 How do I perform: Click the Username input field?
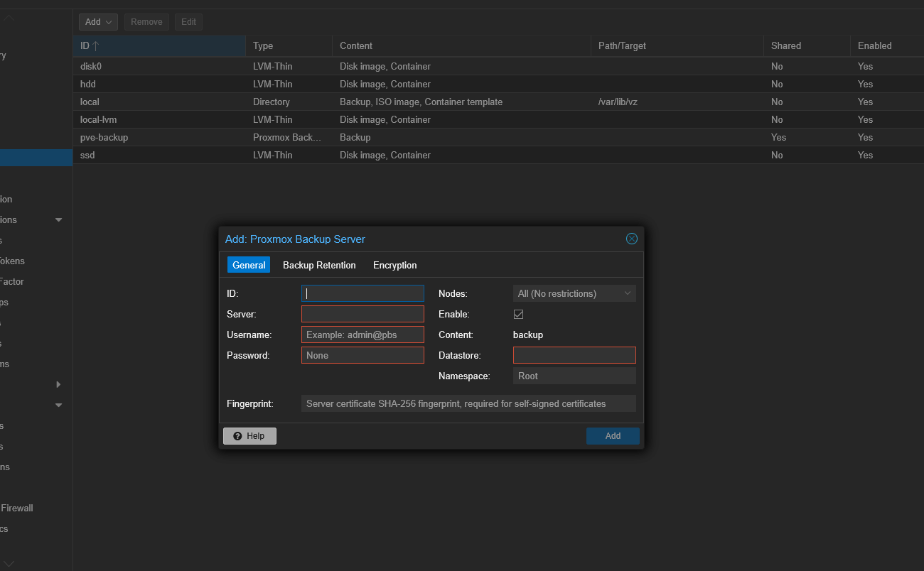[362, 335]
